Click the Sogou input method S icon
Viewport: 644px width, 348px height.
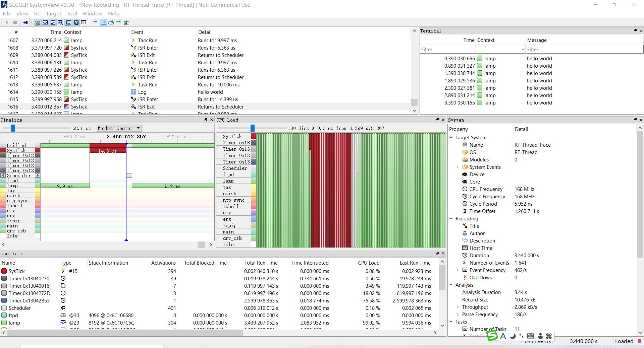(x=492, y=336)
